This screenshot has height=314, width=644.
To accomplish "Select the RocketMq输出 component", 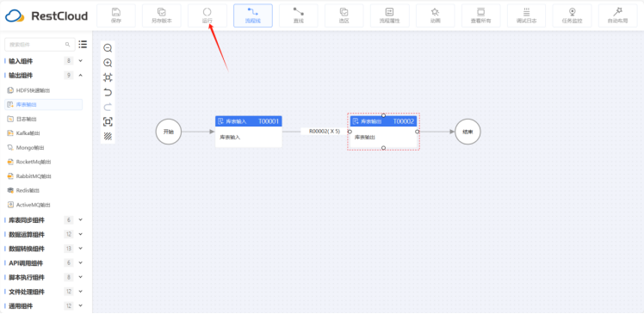I will tap(44, 162).
